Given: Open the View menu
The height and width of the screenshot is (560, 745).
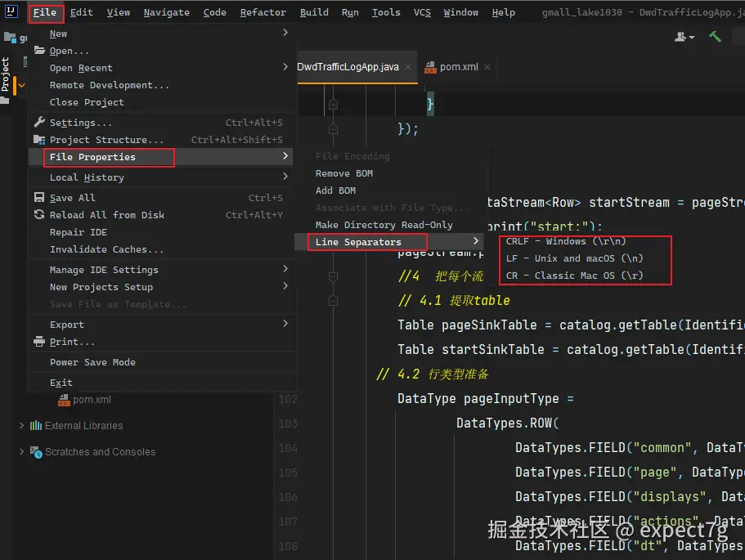Looking at the screenshot, I should click(x=119, y=12).
